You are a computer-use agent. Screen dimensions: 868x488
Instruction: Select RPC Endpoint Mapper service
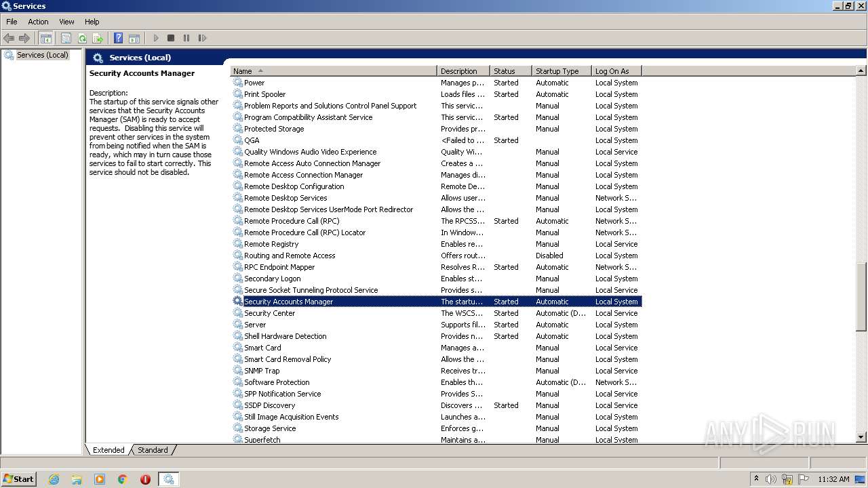[x=436, y=267]
